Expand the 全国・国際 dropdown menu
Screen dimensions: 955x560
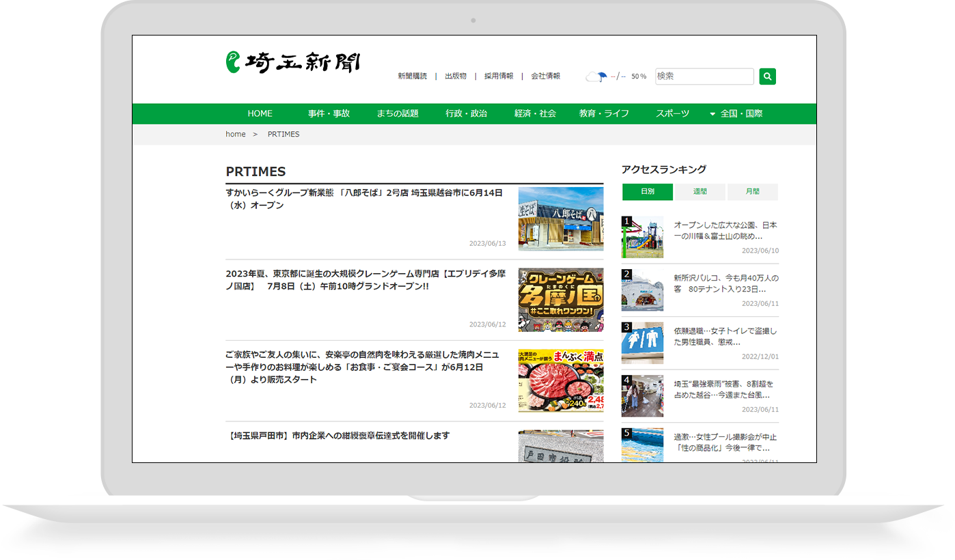(736, 113)
